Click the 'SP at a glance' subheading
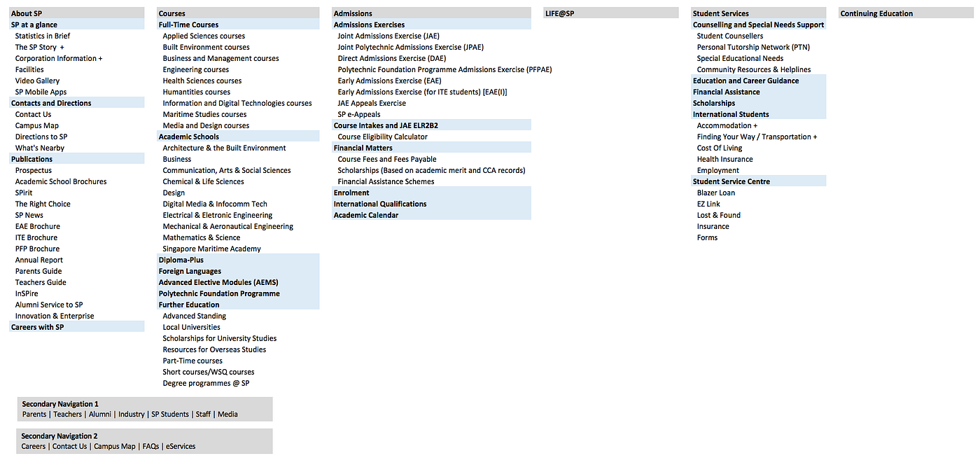This screenshot has width=980, height=465. [x=76, y=25]
